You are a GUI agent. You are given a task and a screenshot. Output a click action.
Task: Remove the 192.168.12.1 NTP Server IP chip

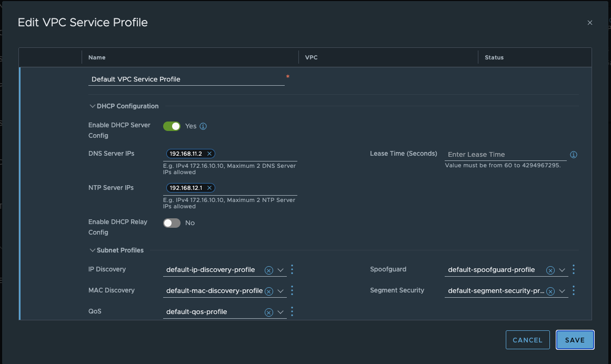click(x=209, y=187)
